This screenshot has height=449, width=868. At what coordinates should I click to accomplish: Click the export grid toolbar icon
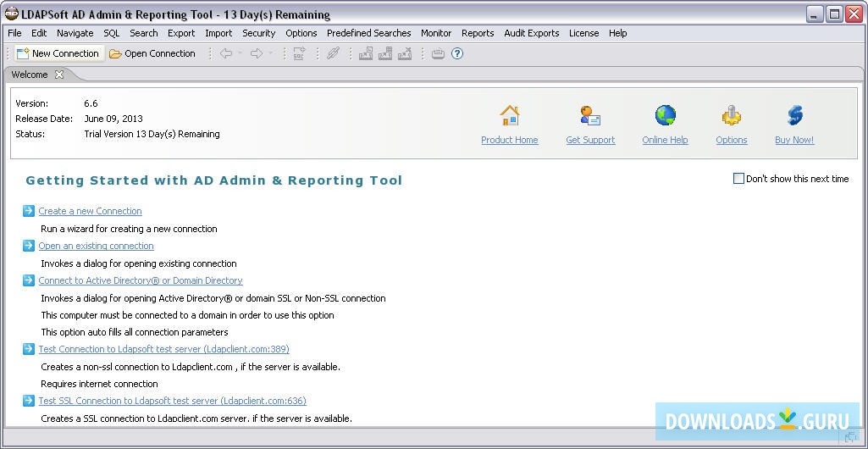point(385,53)
